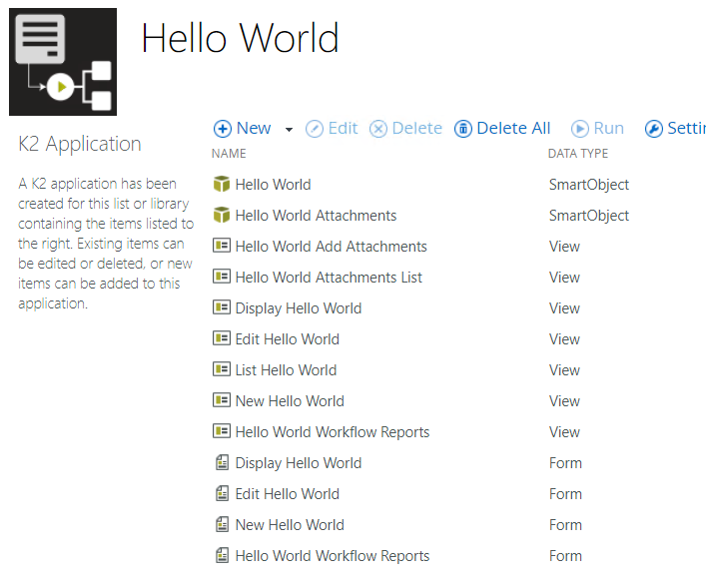Select the List Hello World view
The image size is (706, 588).
286,370
